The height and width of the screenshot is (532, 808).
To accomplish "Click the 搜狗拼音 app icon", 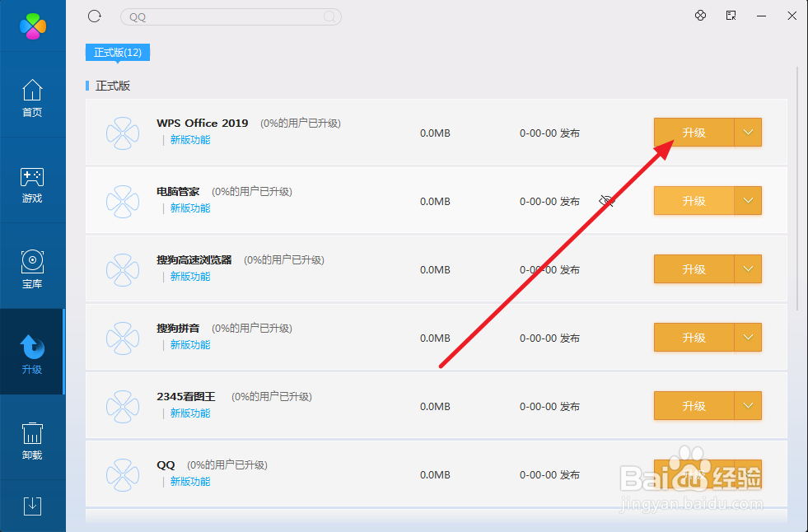I will 123,338.
